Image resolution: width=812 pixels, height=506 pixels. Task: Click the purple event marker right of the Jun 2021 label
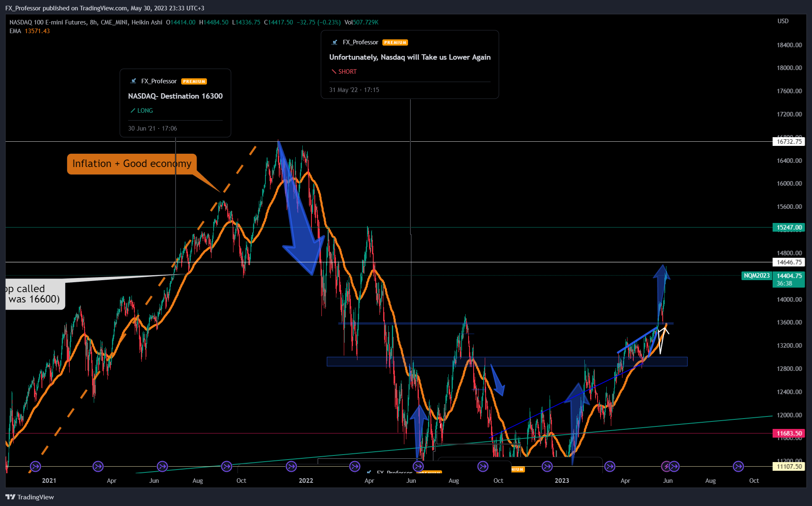(x=162, y=467)
